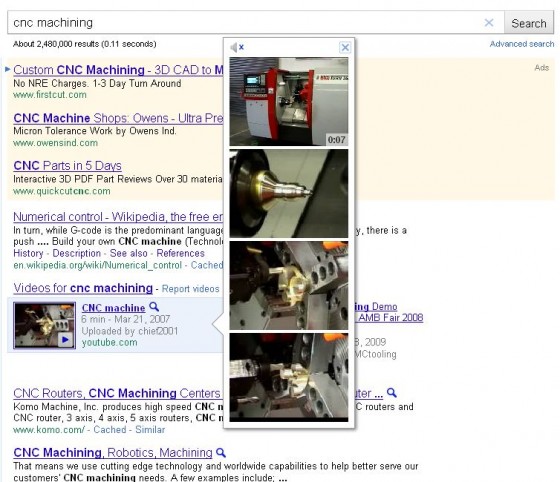This screenshot has width=560, height=482.
Task: Close the video preview popup
Action: [345, 47]
